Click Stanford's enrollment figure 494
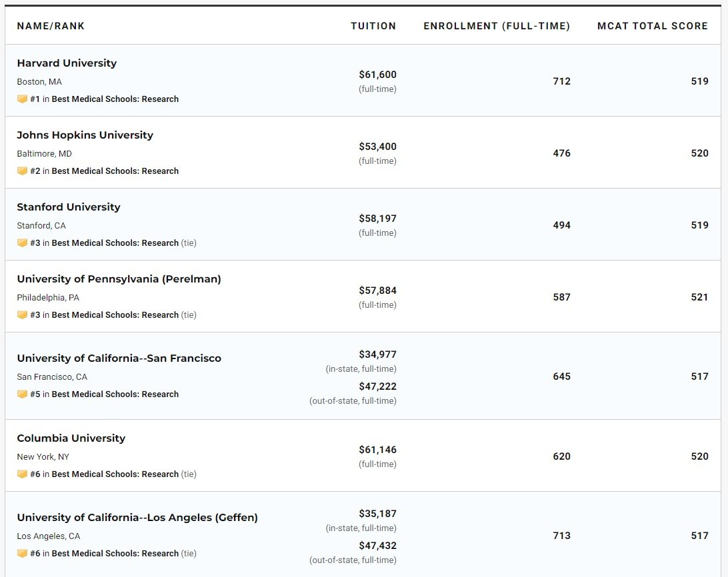Image resolution: width=728 pixels, height=577 pixels. pyautogui.click(x=561, y=225)
